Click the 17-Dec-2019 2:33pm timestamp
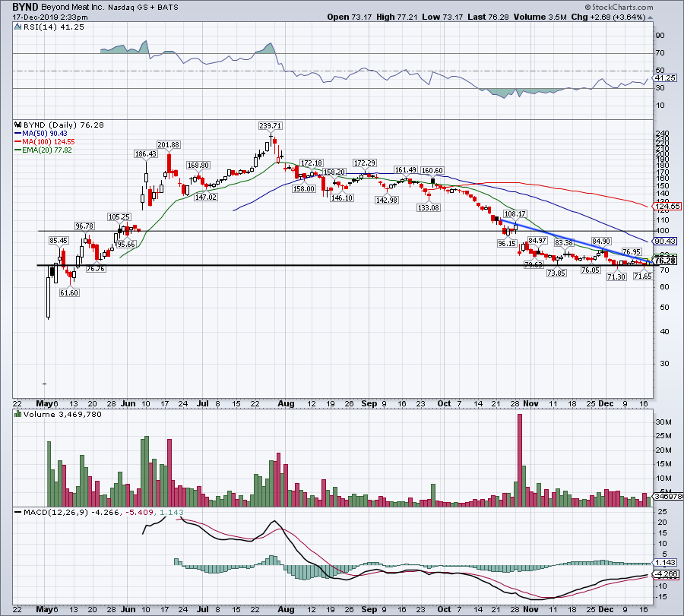This screenshot has width=684, height=616. (x=50, y=17)
